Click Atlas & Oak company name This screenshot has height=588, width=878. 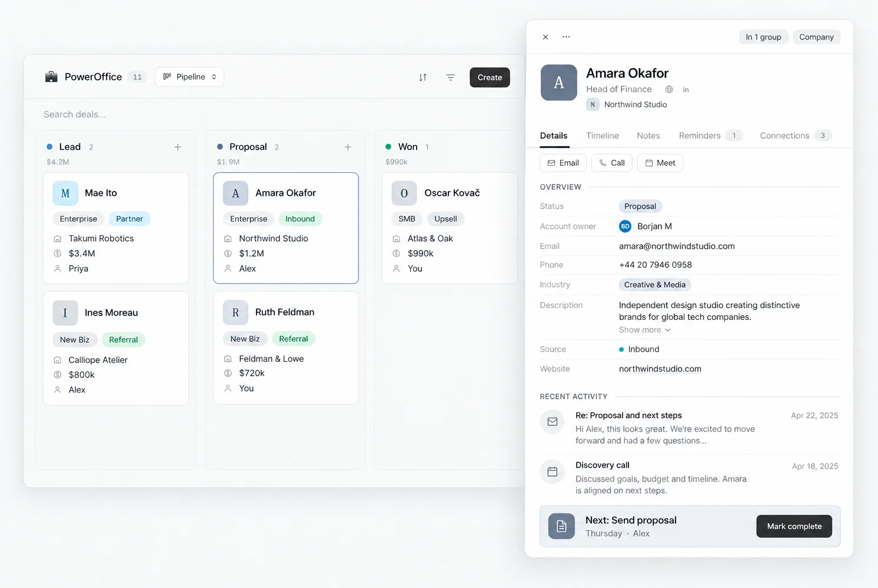(x=430, y=239)
